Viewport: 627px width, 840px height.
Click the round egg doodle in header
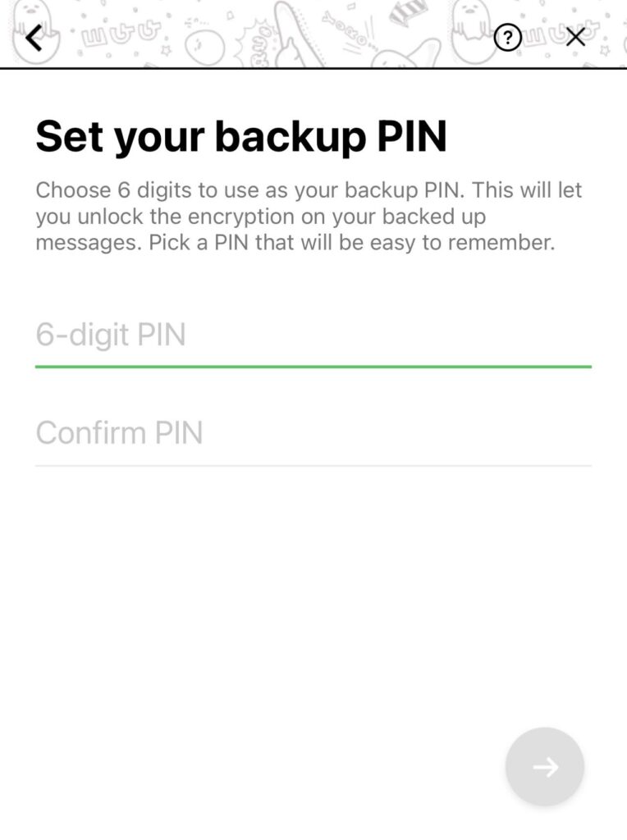pos(204,47)
